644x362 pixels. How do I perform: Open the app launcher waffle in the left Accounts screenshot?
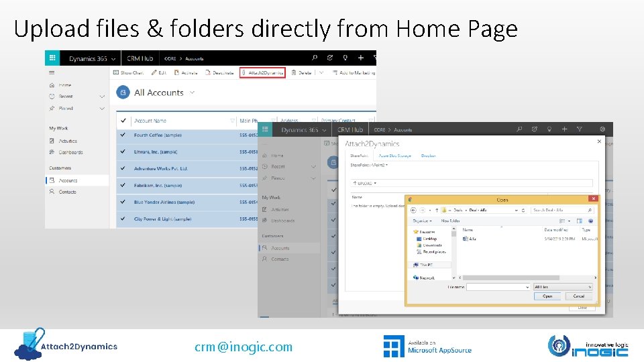[x=52, y=58]
